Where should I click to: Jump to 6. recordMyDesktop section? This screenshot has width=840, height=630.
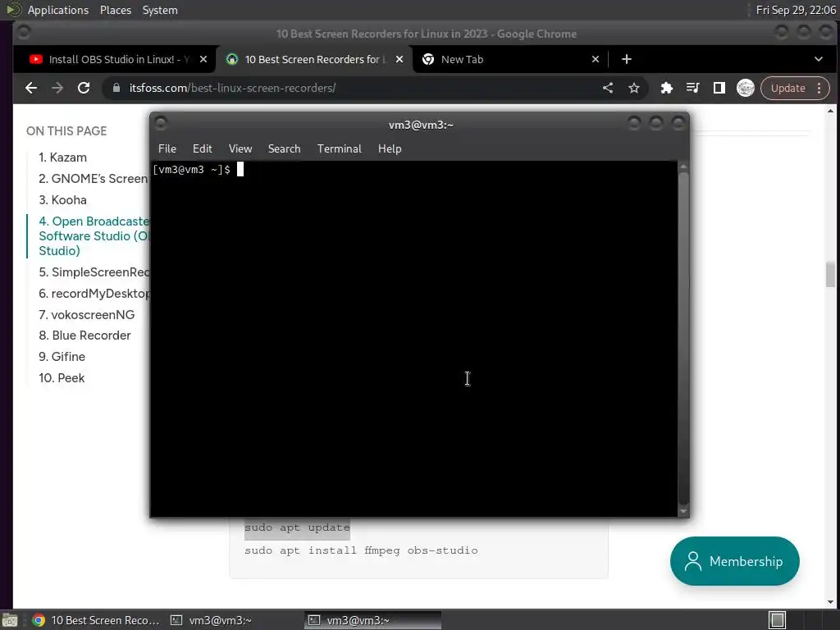pyautogui.click(x=94, y=294)
